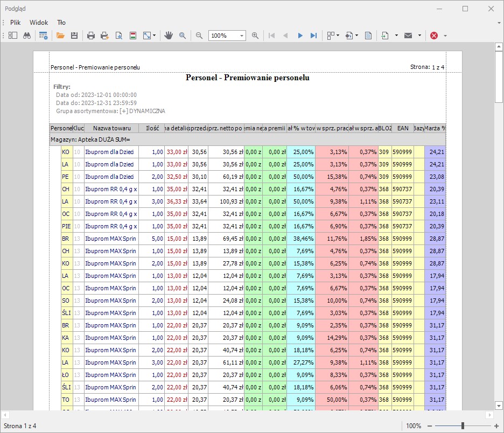Select the Hand pan tool
This screenshot has height=433, width=504.
tap(169, 36)
